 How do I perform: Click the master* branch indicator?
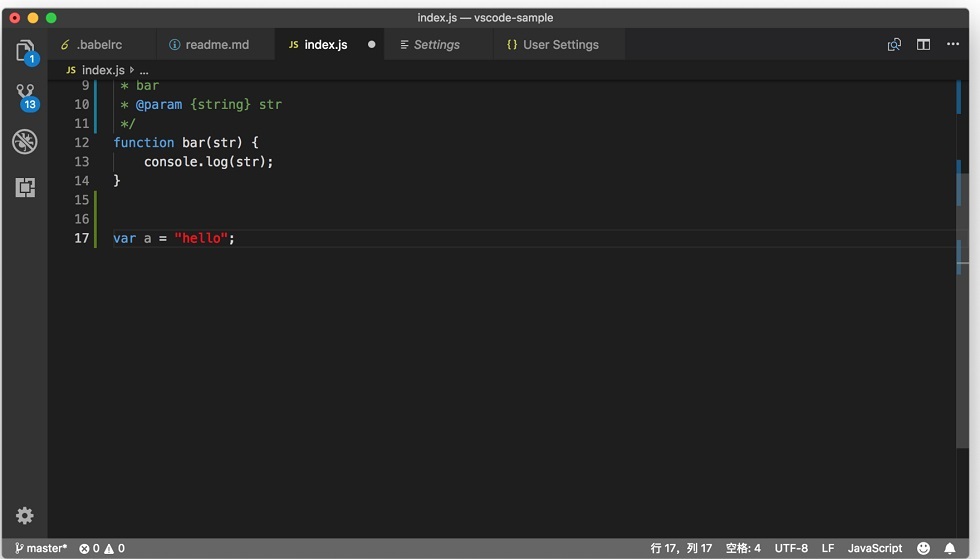[x=41, y=548]
